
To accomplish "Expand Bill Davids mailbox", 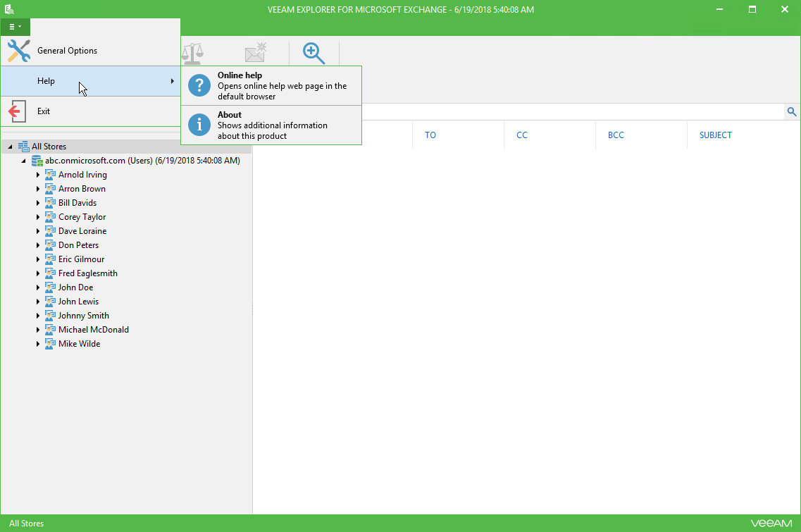I will tap(38, 203).
